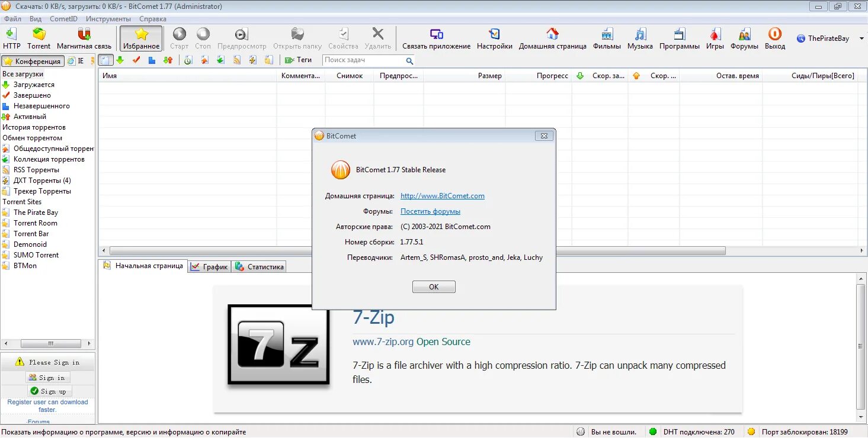This screenshot has height=438, width=868.
Task: Open the Музыка (Music) section
Action: point(639,38)
